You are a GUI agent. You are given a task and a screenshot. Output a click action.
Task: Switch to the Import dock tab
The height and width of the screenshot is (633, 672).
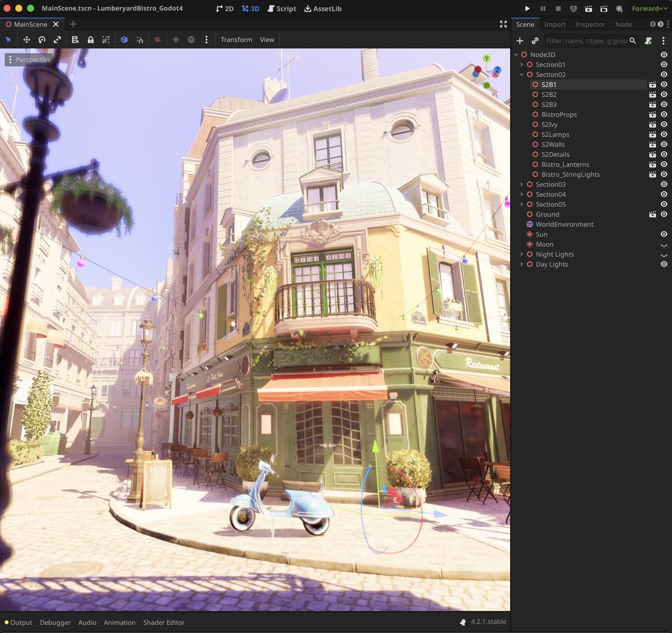[555, 25]
